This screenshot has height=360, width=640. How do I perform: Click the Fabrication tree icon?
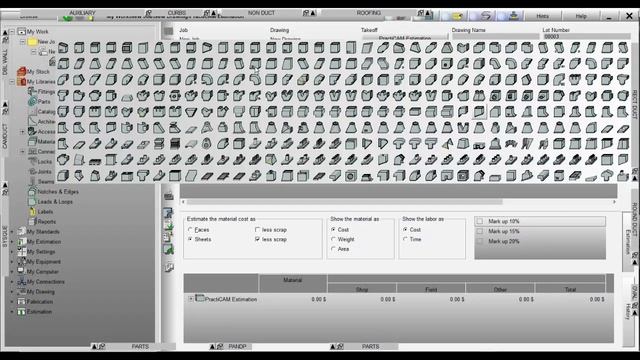22,302
